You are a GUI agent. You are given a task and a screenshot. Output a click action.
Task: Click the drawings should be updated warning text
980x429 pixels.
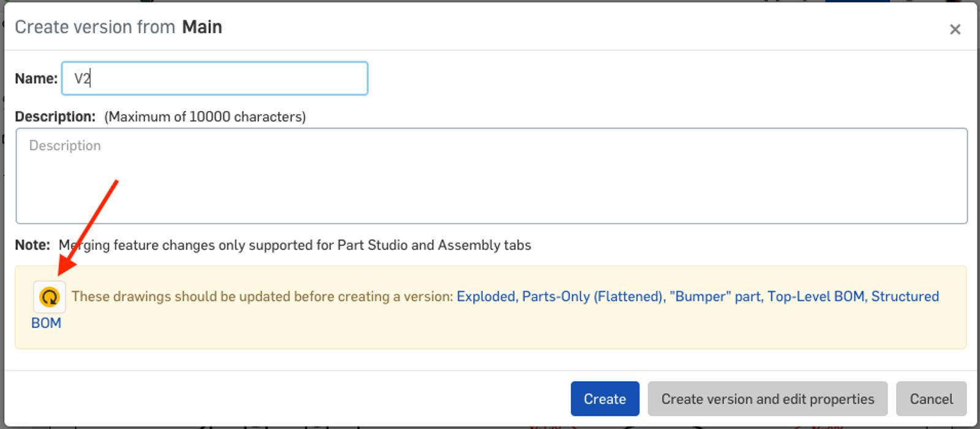click(x=262, y=297)
